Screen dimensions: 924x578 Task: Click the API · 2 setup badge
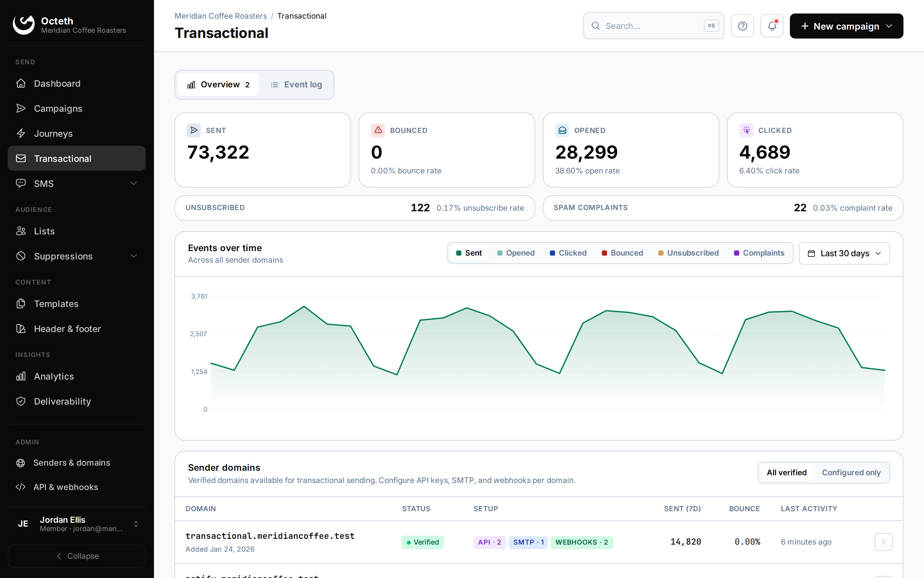(x=490, y=542)
